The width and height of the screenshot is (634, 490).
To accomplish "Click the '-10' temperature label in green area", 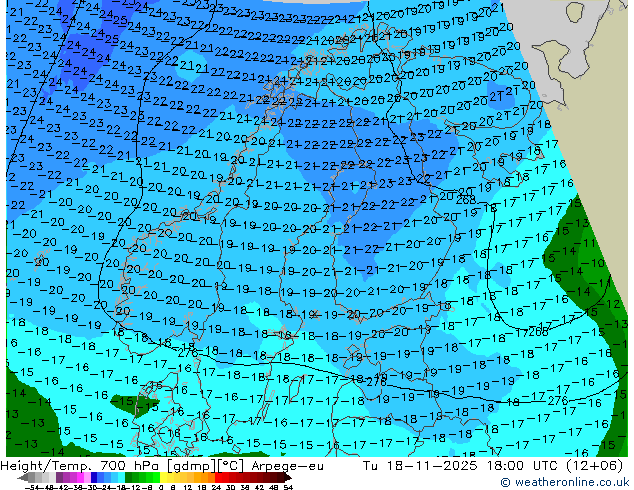I will pos(595,263).
